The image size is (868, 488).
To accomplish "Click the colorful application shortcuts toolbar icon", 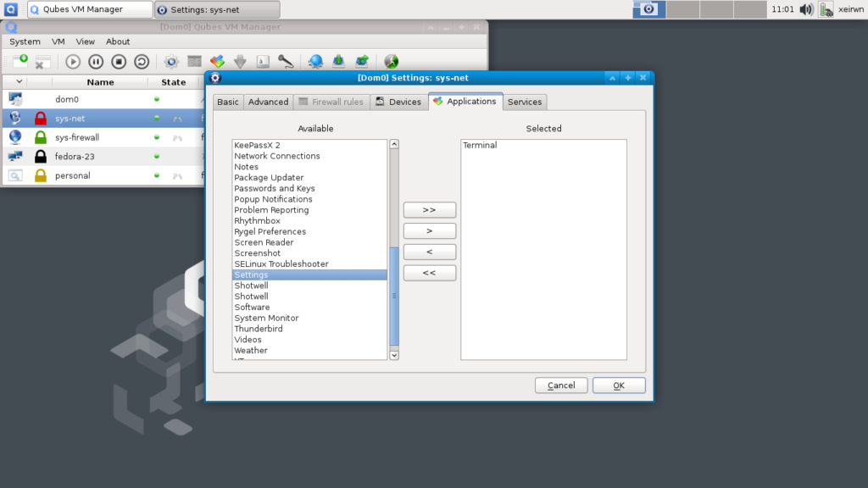I will (217, 61).
